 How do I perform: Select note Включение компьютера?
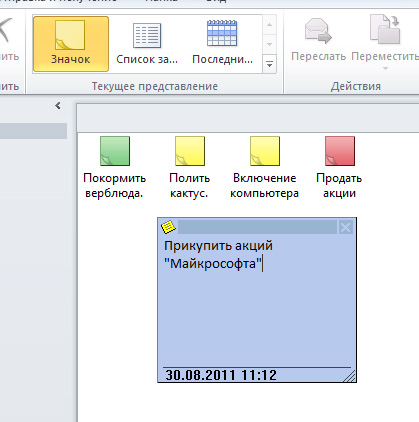click(x=264, y=168)
